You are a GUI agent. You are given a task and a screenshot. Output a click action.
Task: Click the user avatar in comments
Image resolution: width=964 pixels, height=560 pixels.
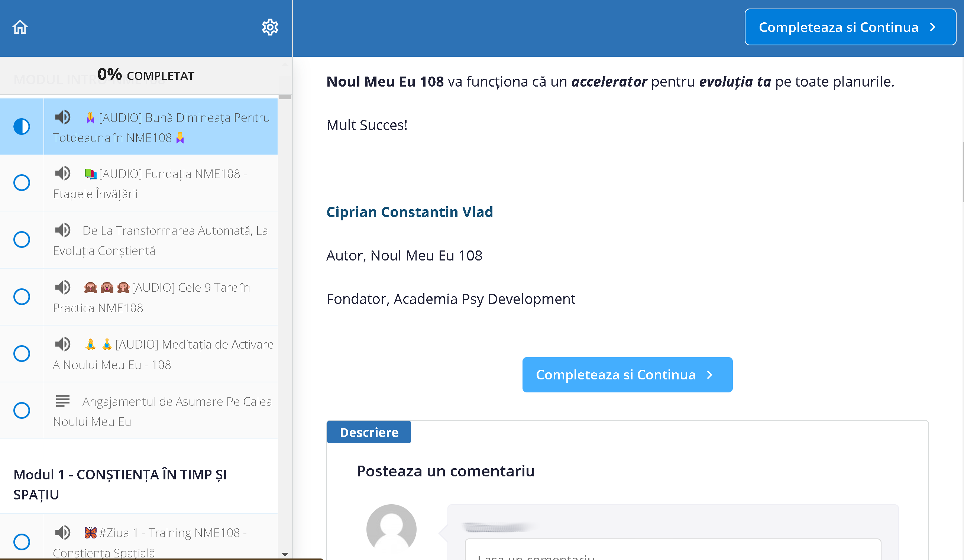click(391, 529)
